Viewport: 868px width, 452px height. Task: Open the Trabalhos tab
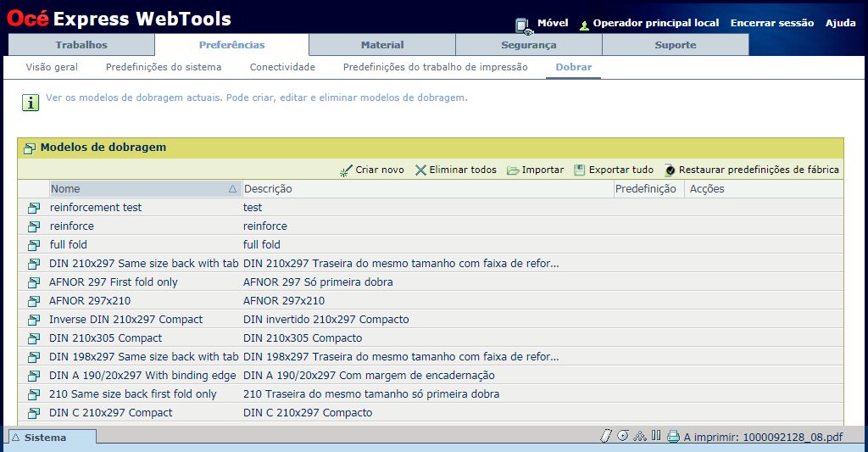tap(81, 45)
